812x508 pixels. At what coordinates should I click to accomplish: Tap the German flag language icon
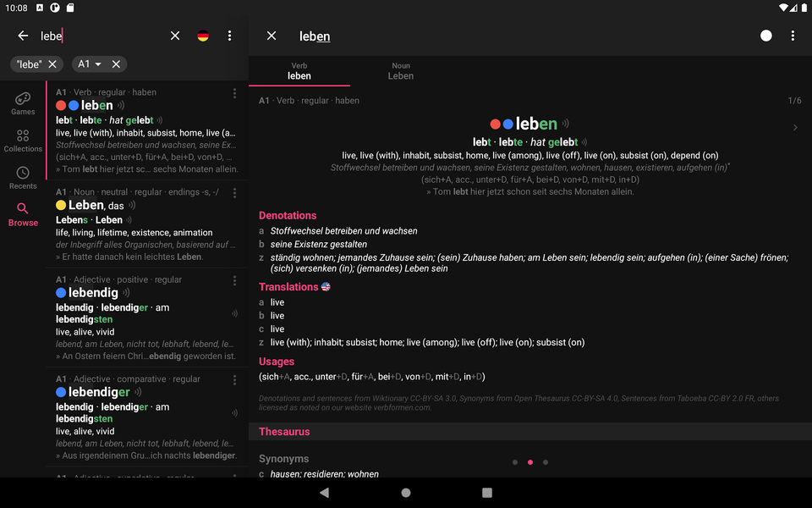(203, 36)
